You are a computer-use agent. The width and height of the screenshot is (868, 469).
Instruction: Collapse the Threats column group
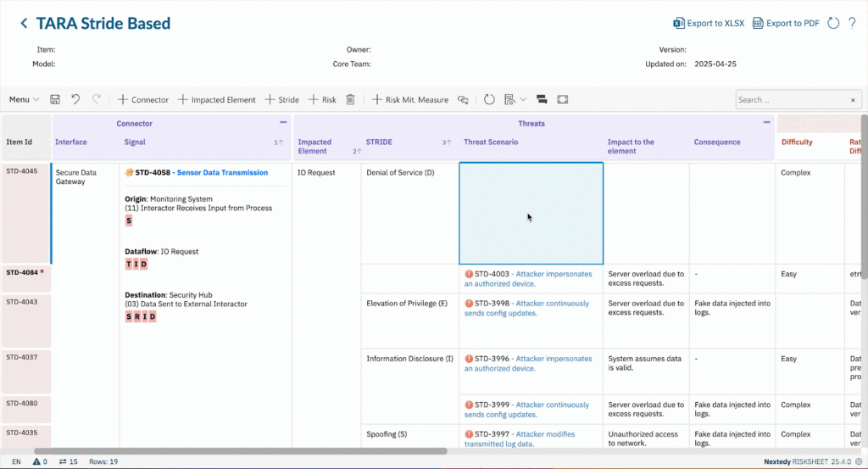tap(766, 123)
